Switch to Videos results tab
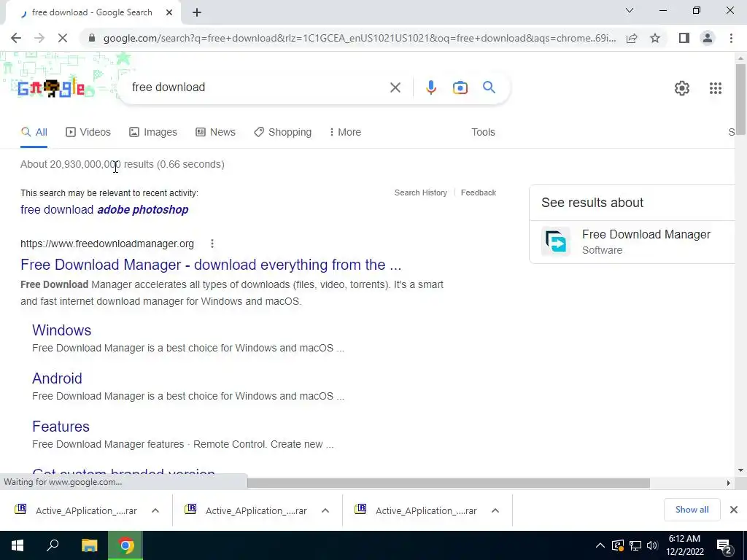The height and width of the screenshot is (560, 747). click(88, 133)
